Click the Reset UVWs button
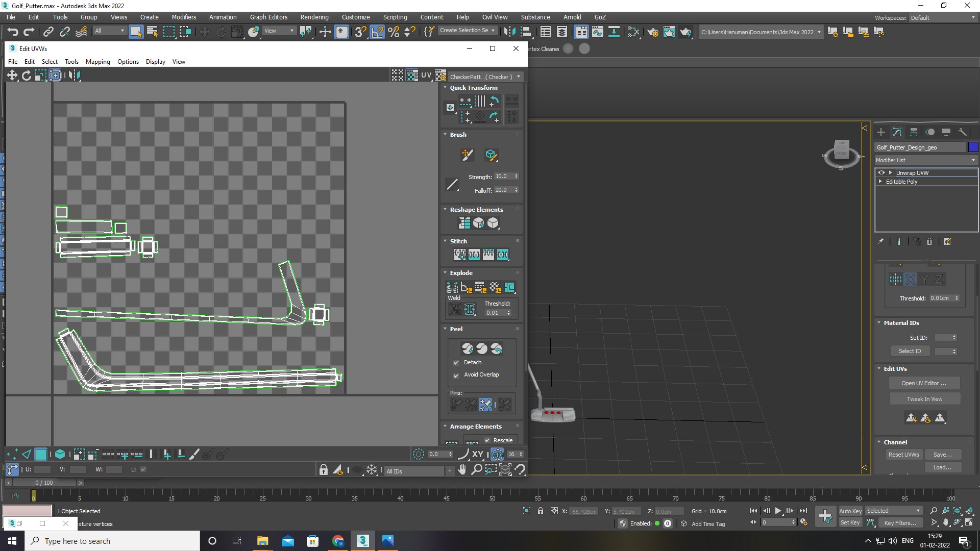980x551 pixels. [903, 455]
